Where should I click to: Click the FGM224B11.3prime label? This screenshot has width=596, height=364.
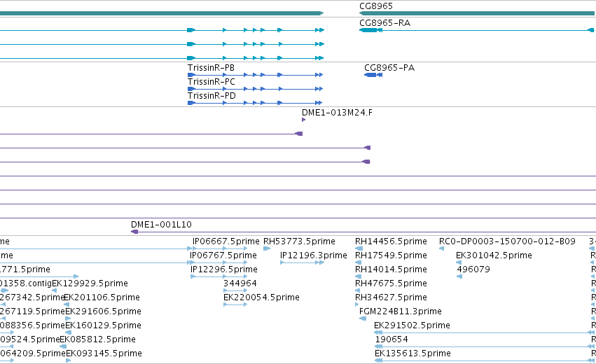click(x=401, y=311)
